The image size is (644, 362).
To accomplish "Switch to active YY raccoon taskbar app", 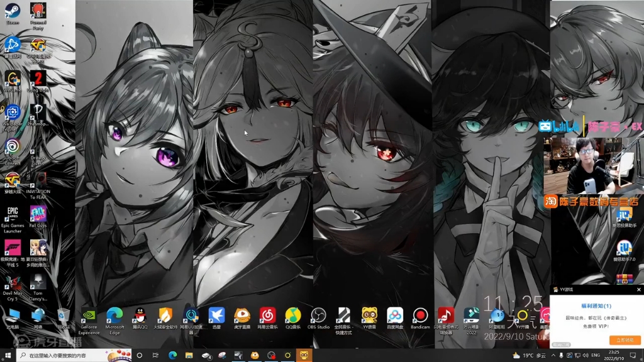I will tap(304, 355).
